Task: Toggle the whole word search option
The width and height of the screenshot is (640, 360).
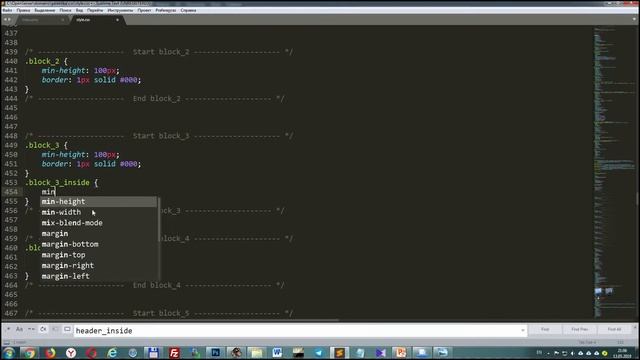Action: click(31, 329)
